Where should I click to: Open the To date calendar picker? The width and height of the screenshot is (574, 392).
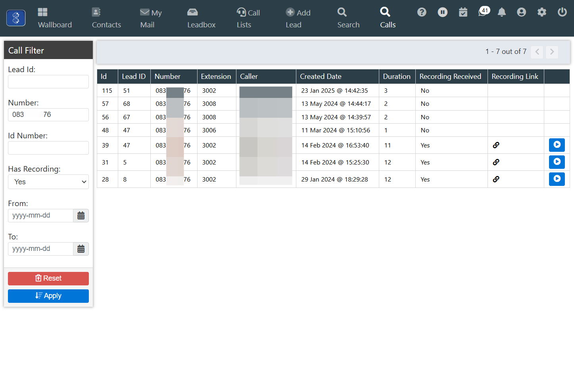click(81, 249)
